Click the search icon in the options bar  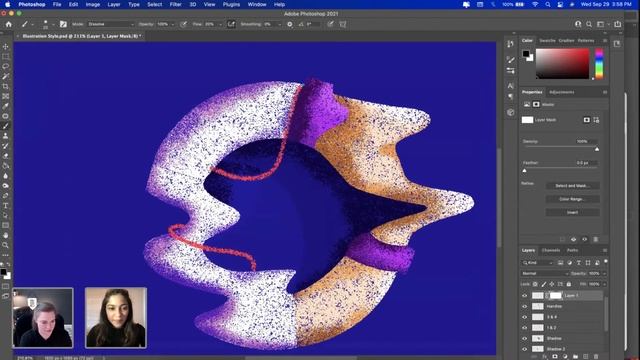[x=589, y=24]
